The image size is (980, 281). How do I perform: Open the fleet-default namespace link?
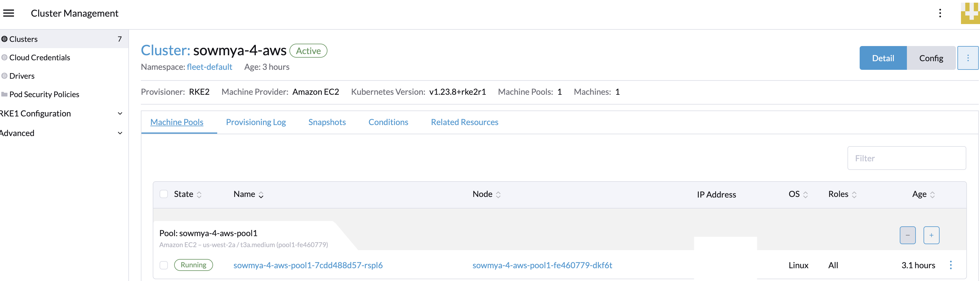(x=209, y=67)
